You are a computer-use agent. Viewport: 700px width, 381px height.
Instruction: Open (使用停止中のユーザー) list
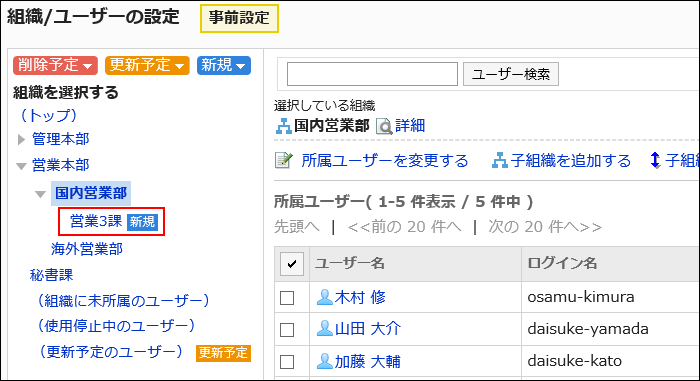tap(116, 326)
